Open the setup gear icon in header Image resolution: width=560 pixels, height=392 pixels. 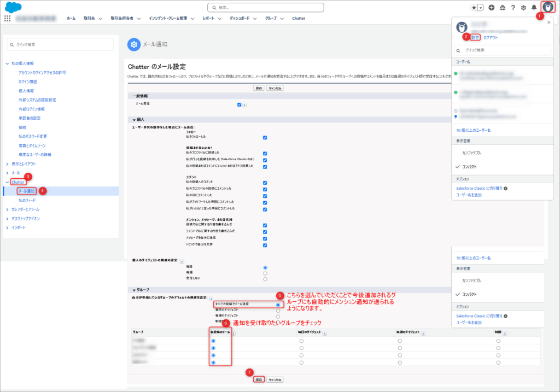click(523, 8)
